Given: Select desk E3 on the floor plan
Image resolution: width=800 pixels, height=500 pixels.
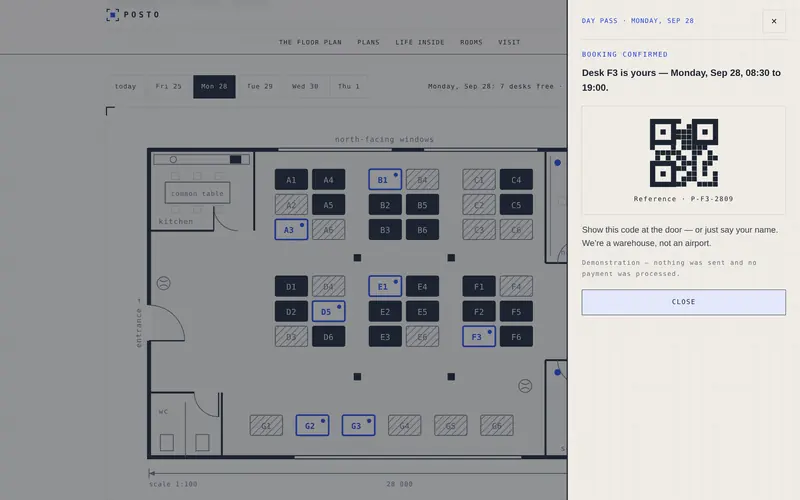Looking at the screenshot, I should 385,336.
